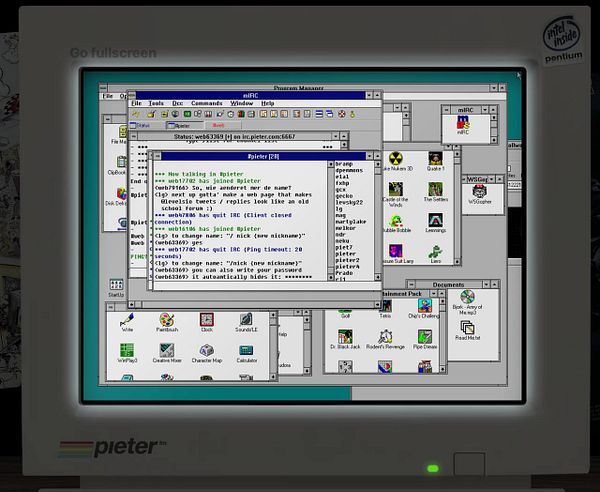Open the Write program icon
This screenshot has width=600, height=492.
pyautogui.click(x=127, y=322)
